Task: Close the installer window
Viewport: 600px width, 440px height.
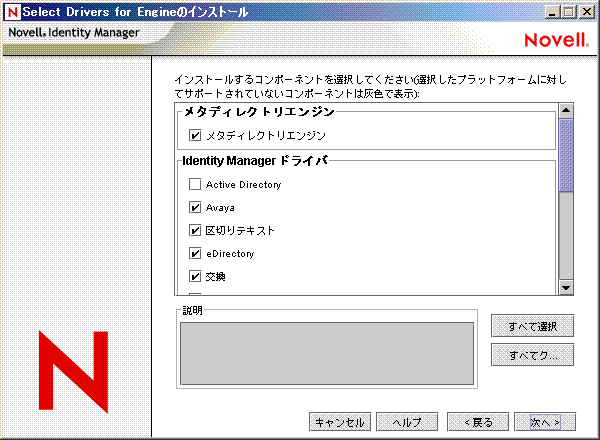Action: [587, 12]
